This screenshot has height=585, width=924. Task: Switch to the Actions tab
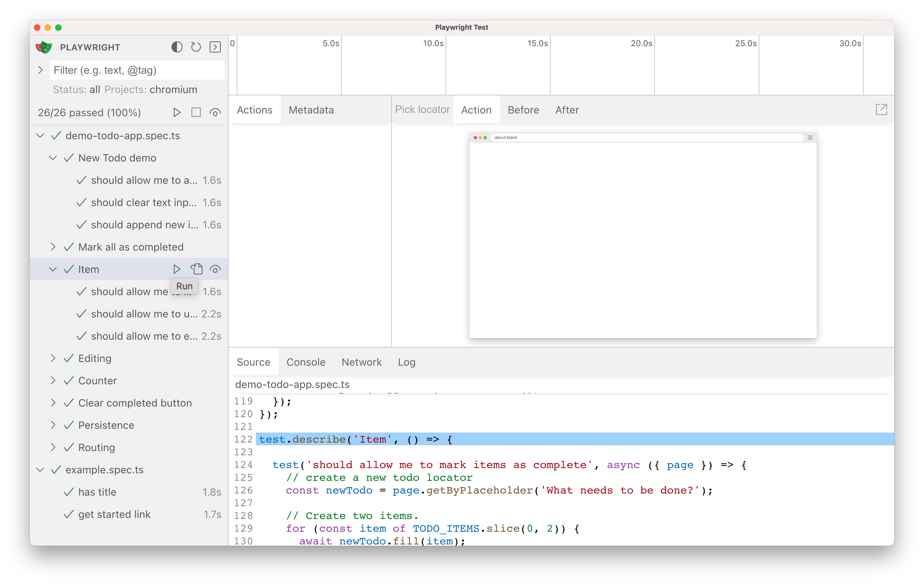click(x=254, y=110)
